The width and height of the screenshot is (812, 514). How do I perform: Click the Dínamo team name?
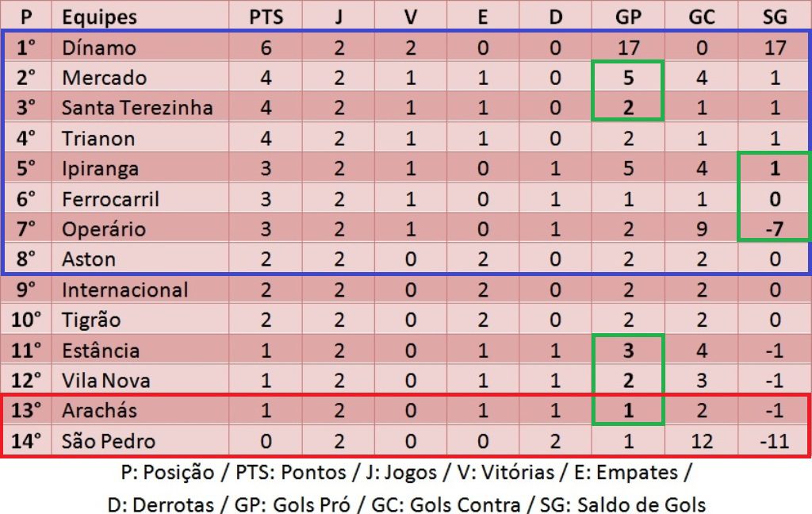tap(99, 48)
